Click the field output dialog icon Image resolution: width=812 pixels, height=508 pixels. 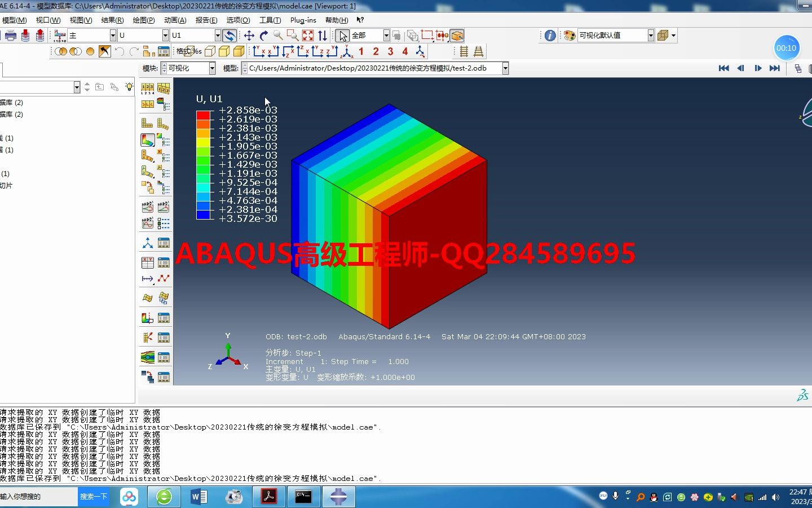60,36
